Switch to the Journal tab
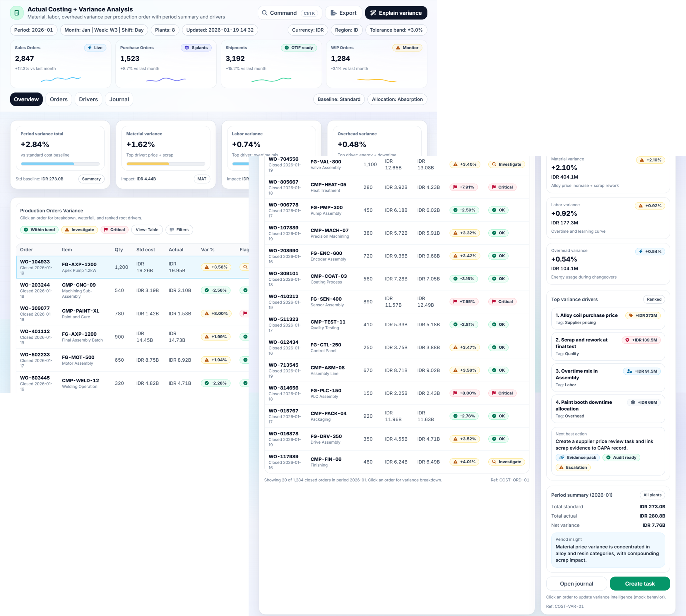 tap(119, 99)
